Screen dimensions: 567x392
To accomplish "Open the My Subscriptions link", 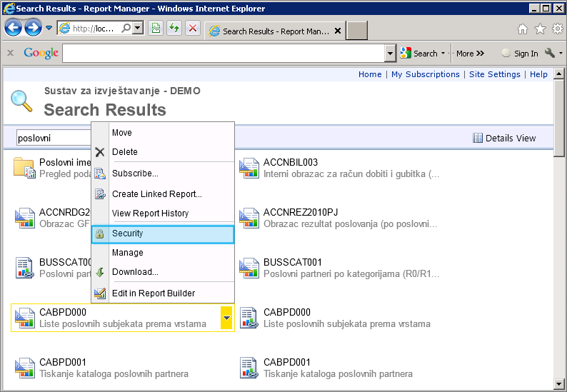I will [425, 74].
